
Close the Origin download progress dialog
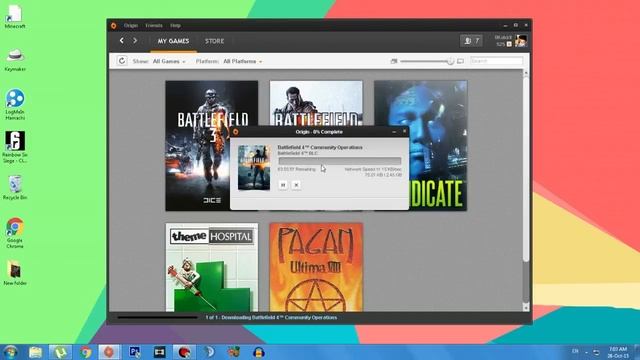404,131
